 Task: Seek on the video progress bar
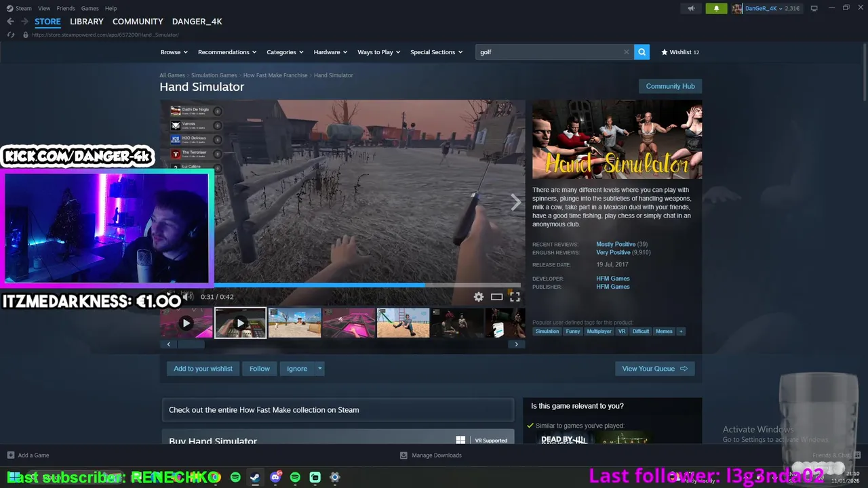click(367, 285)
